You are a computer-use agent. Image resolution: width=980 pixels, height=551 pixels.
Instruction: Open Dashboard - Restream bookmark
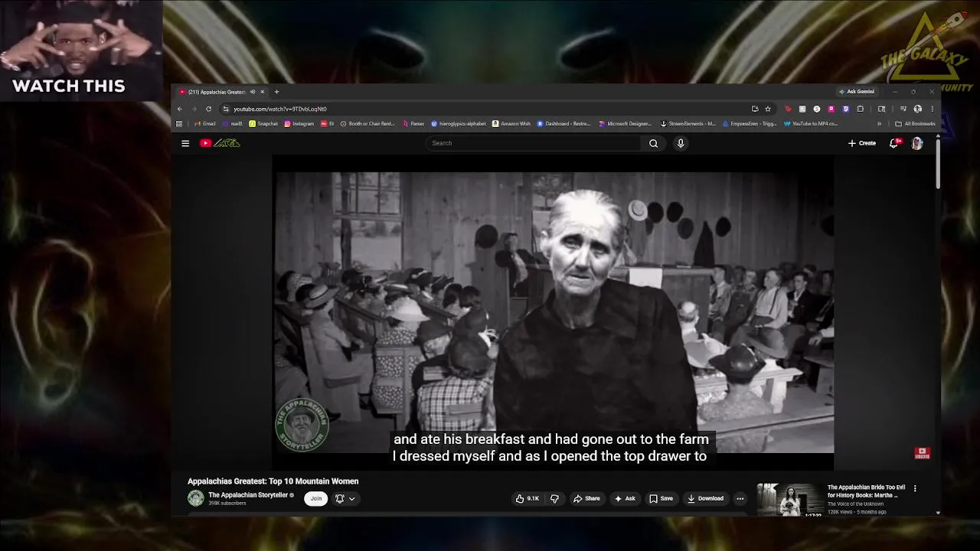pyautogui.click(x=564, y=123)
